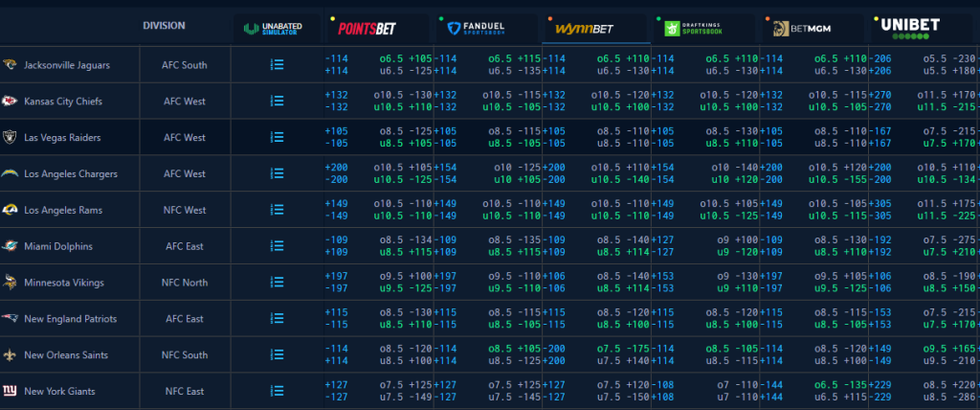Open the New York Giants list icon

tap(277, 392)
